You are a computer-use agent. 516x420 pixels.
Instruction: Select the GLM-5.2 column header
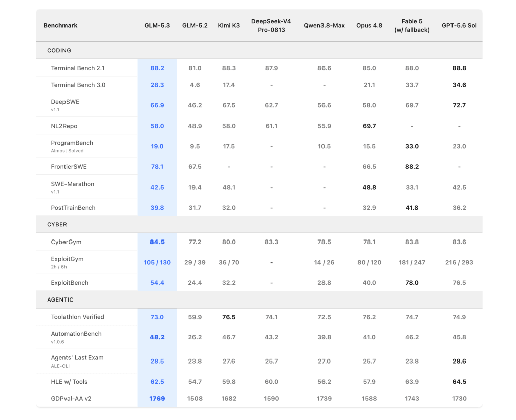[195, 25]
